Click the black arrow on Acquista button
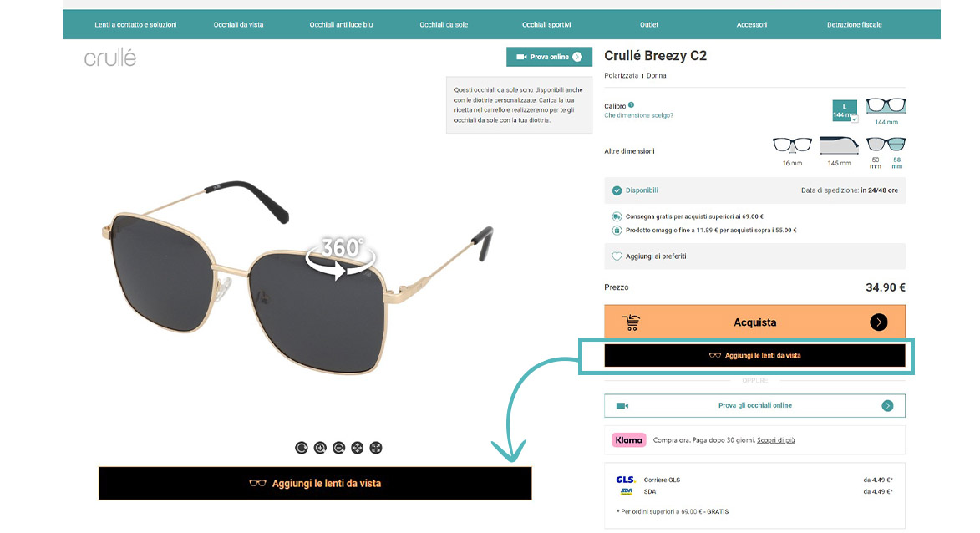 879,322
